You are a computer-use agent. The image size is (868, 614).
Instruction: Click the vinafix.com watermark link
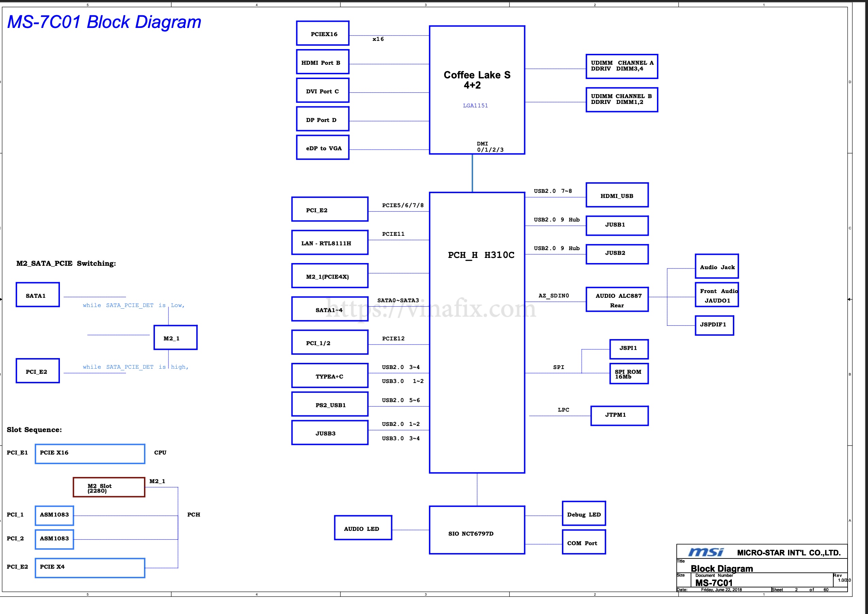(x=431, y=309)
